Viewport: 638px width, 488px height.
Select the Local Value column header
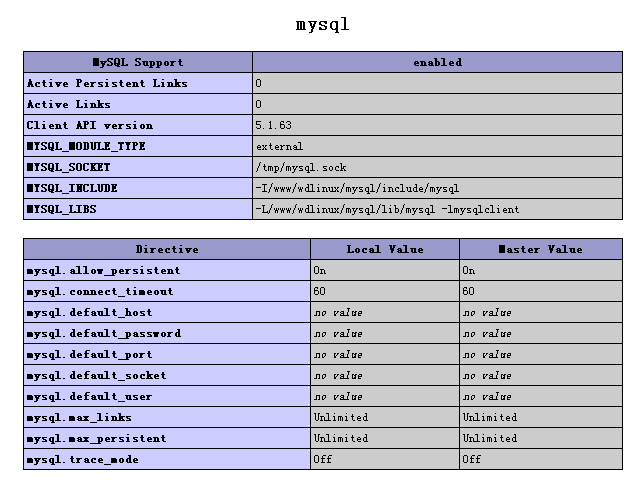tap(385, 249)
